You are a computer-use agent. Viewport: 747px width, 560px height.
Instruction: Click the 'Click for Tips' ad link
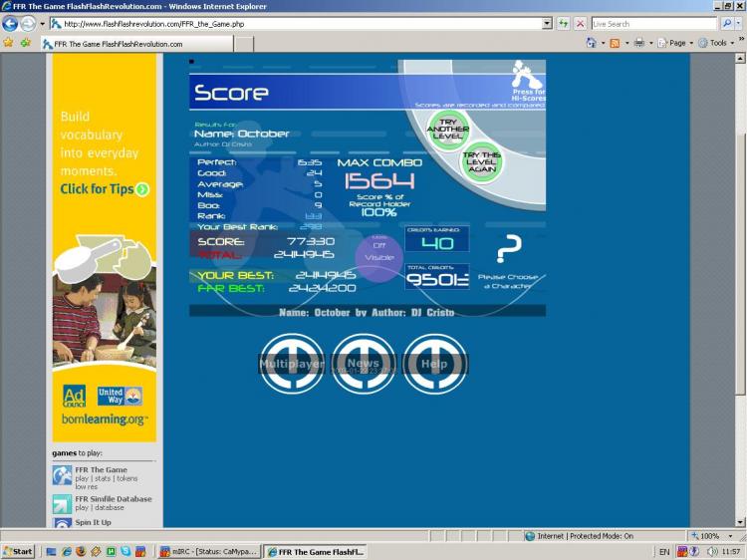(x=104, y=189)
